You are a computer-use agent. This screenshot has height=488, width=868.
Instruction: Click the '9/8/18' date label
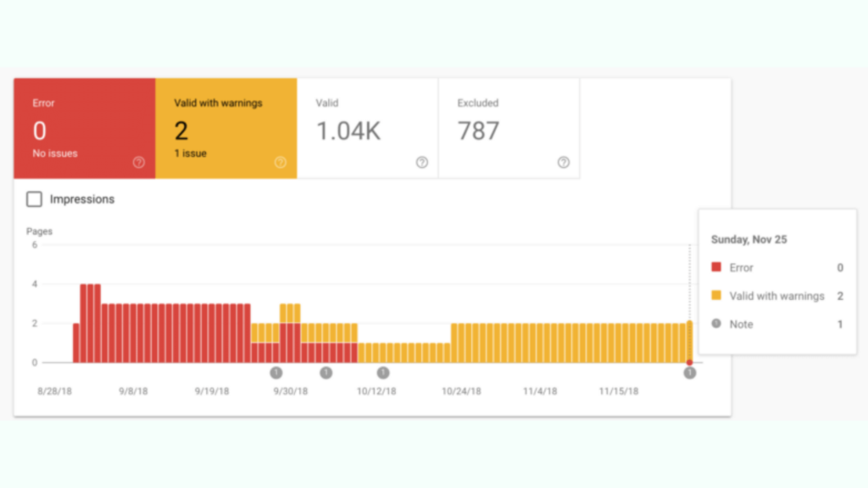pyautogui.click(x=133, y=391)
